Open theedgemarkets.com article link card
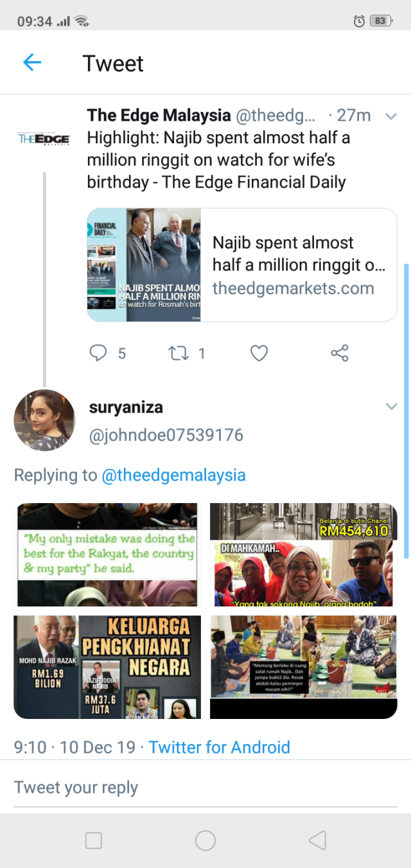The image size is (411, 868). click(x=241, y=265)
